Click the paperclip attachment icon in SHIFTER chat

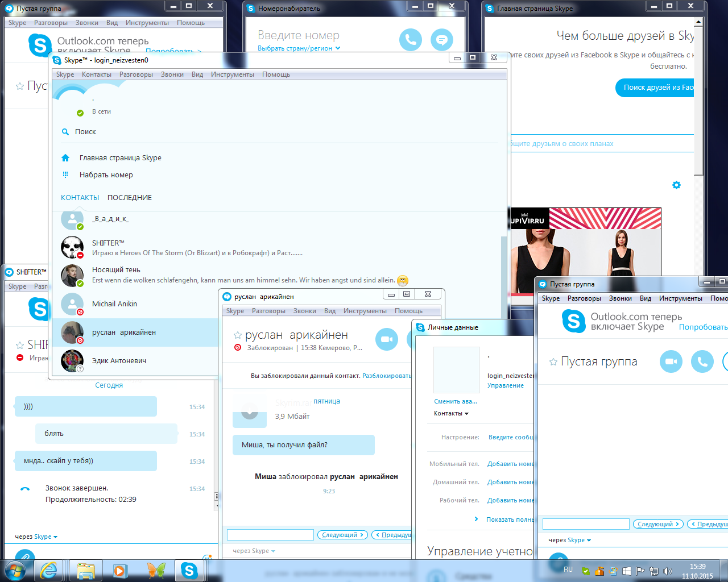24,555
